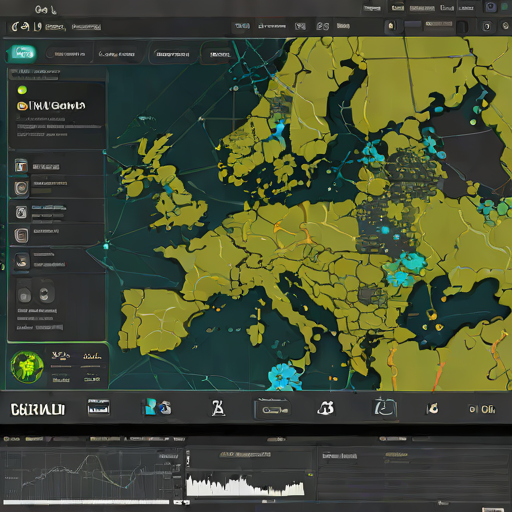The image size is (512, 512).
Task: Open the pill-shaped dropdown in bottom toolbar
Action: click(x=273, y=409)
